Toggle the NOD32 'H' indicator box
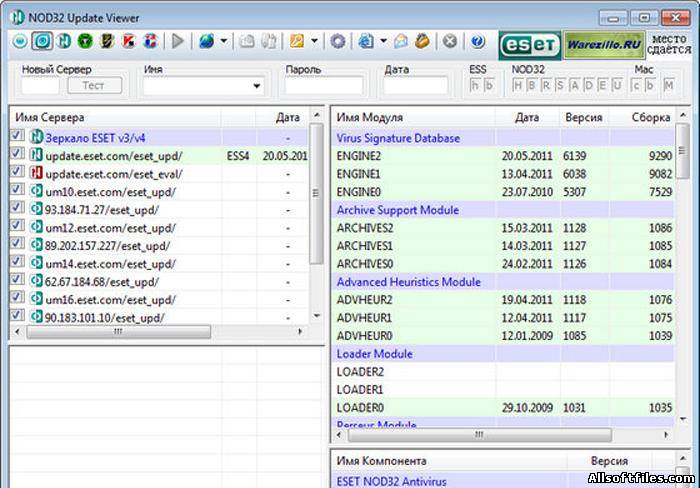Viewport: 700px width, 488px height. pyautogui.click(x=518, y=85)
